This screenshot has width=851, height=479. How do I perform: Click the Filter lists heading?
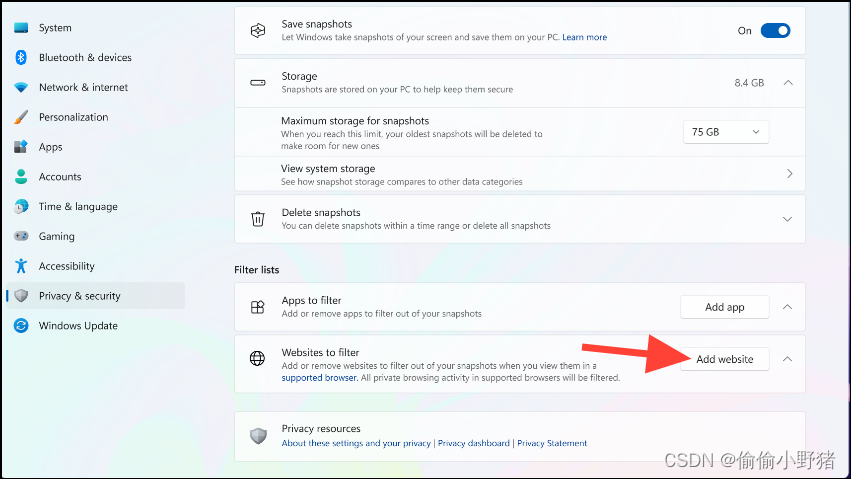tap(257, 270)
